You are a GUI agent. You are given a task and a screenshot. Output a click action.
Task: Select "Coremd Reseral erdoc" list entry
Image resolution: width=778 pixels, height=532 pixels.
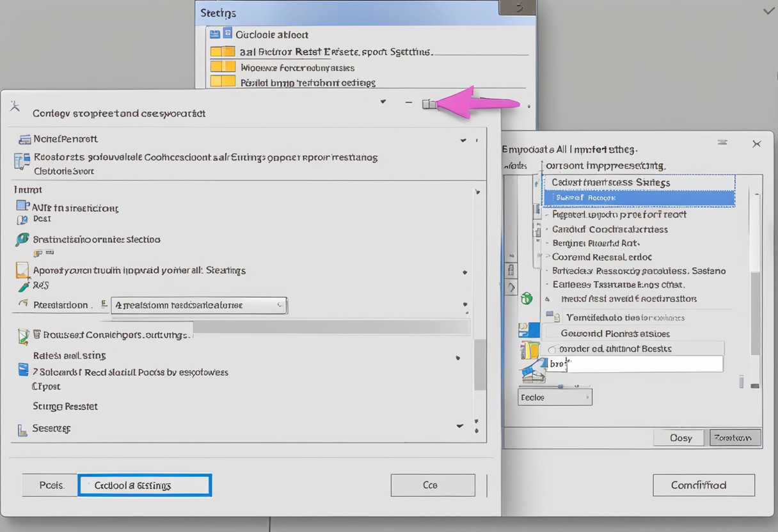601,257
